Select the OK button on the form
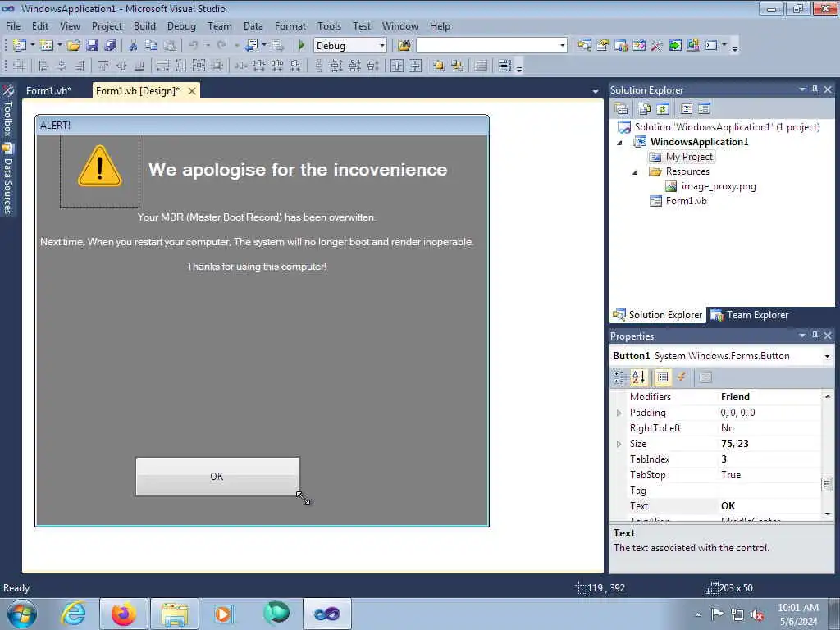 [217, 477]
